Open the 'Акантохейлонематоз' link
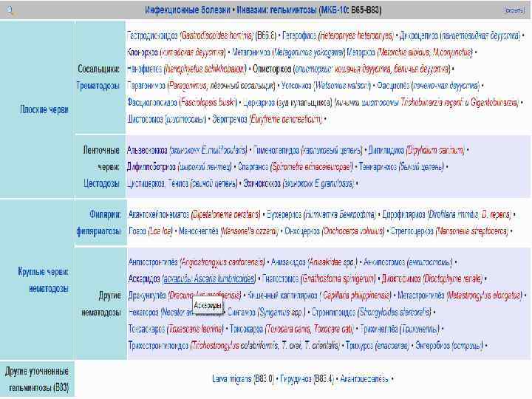Viewport: 532px width, 399px height. (159, 214)
